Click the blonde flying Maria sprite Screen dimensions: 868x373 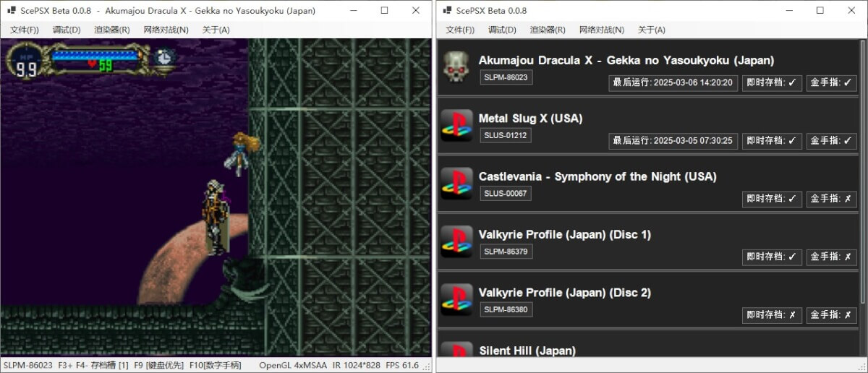tap(240, 153)
